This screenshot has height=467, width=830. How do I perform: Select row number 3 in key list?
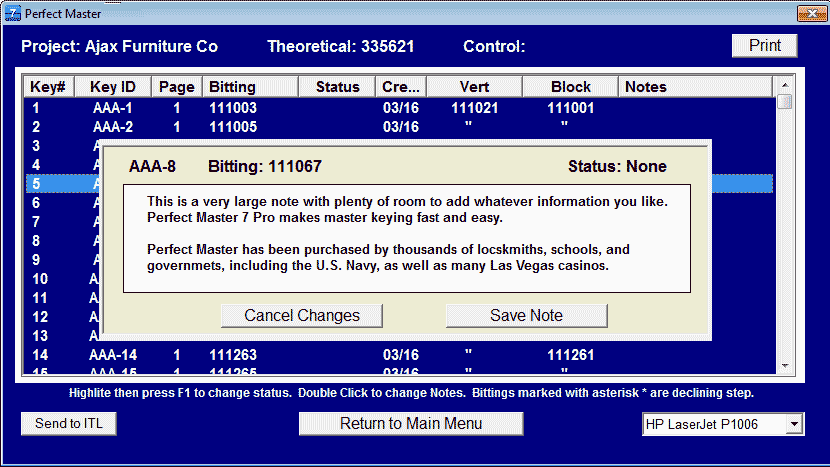coord(36,146)
